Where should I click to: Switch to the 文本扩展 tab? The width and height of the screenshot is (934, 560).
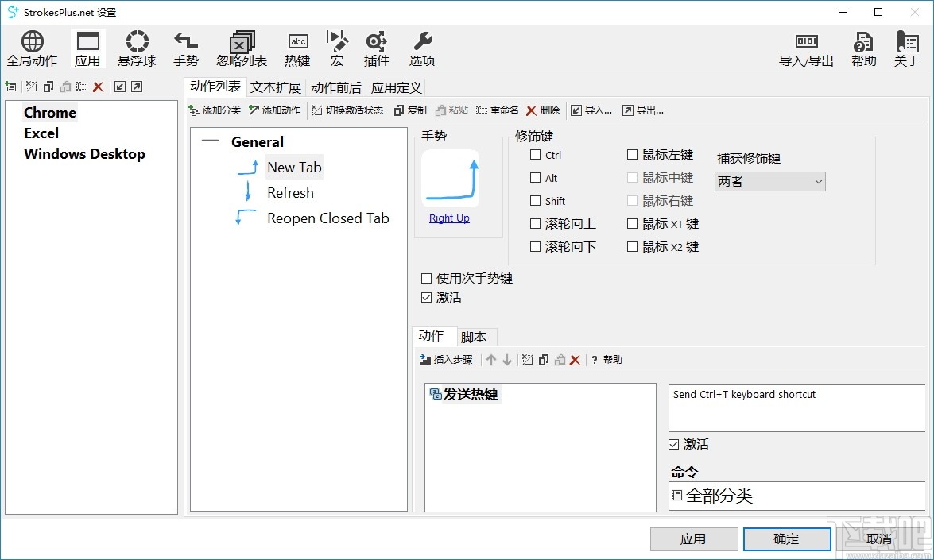pyautogui.click(x=275, y=87)
